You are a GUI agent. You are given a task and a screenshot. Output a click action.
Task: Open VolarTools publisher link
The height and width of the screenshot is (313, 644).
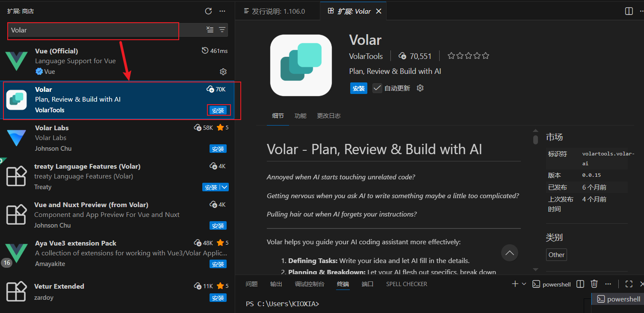366,56
